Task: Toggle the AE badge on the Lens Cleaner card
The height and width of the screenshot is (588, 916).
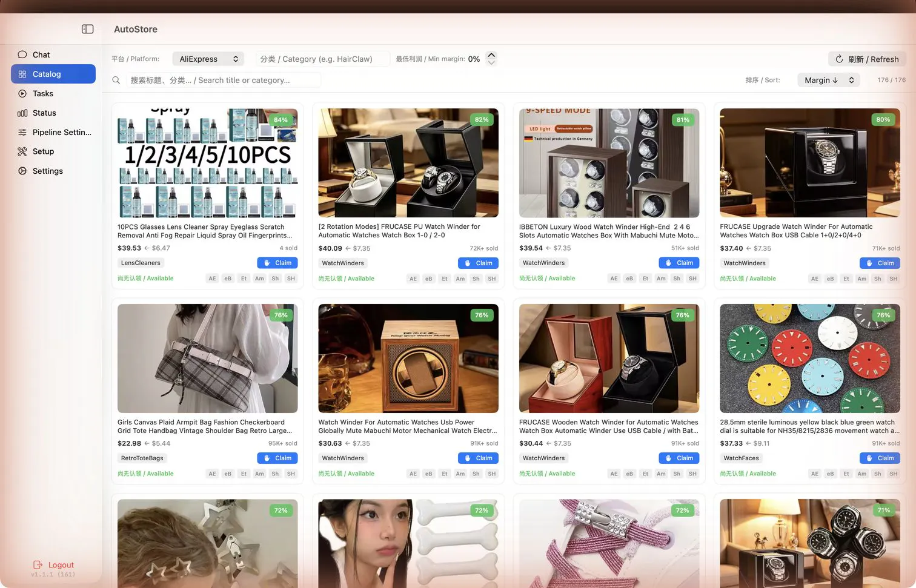Action: pos(212,279)
